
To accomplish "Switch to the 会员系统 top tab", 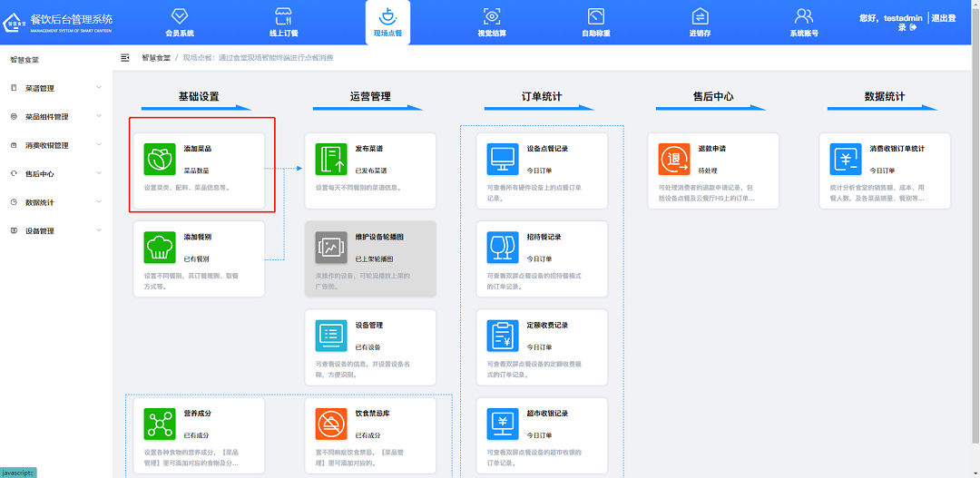I will click(180, 23).
